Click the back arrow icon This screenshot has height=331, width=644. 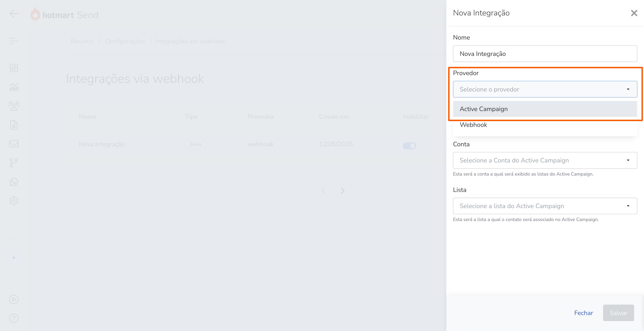[x=14, y=13]
